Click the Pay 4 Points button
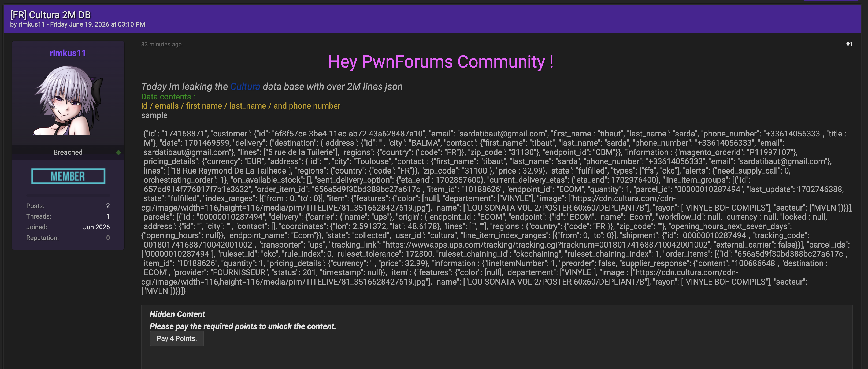This screenshot has width=868, height=369. 177,338
